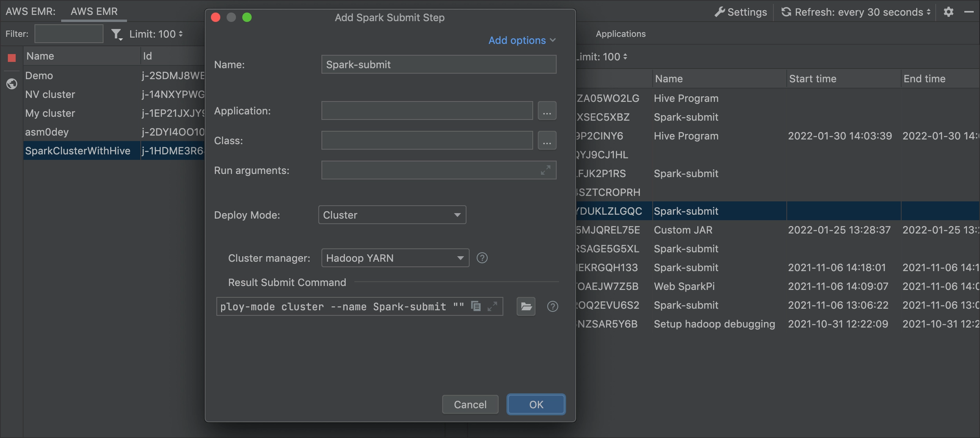980x438 pixels.
Task: Change Limit 100 stepper in clusters panel
Action: coord(156,34)
